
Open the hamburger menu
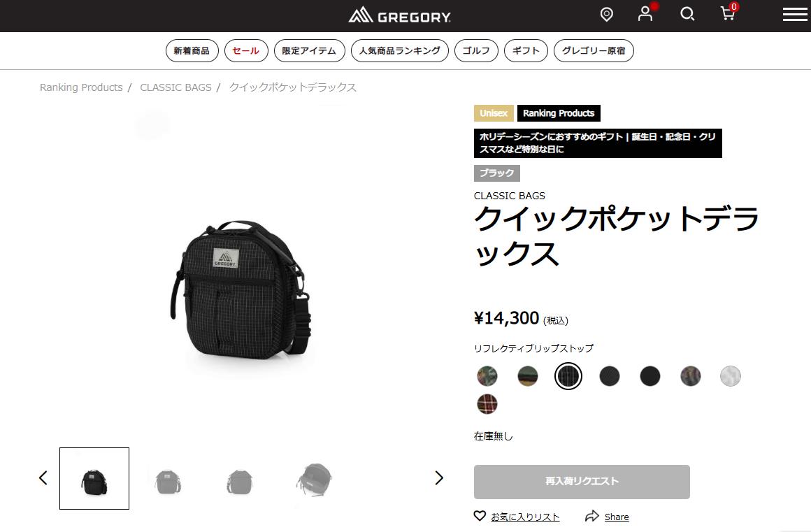tap(795, 15)
